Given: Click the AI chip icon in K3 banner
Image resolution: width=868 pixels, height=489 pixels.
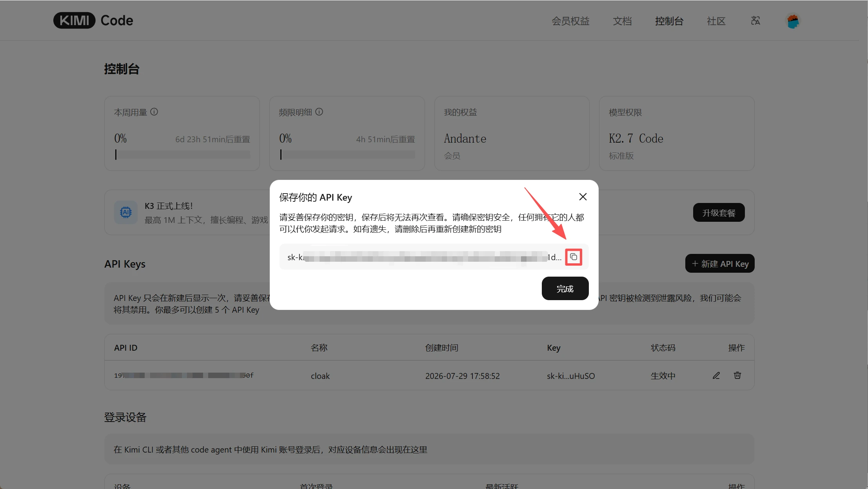Looking at the screenshot, I should (126, 212).
